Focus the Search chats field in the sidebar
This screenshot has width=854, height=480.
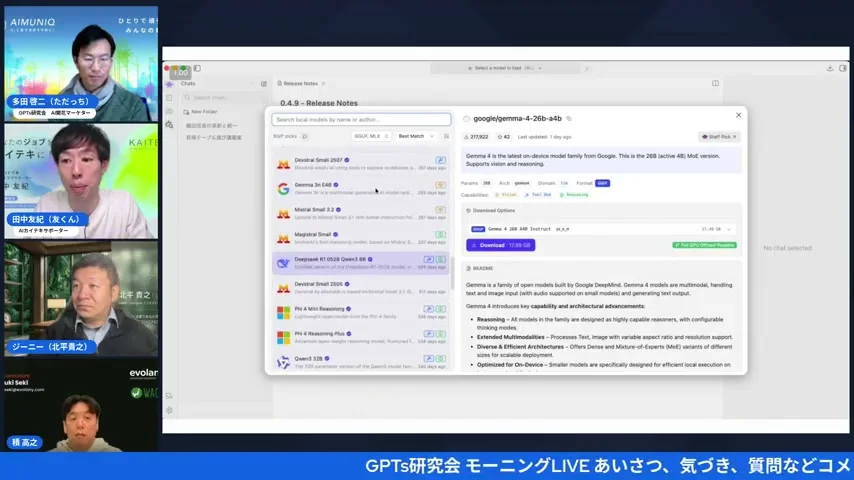[224, 98]
